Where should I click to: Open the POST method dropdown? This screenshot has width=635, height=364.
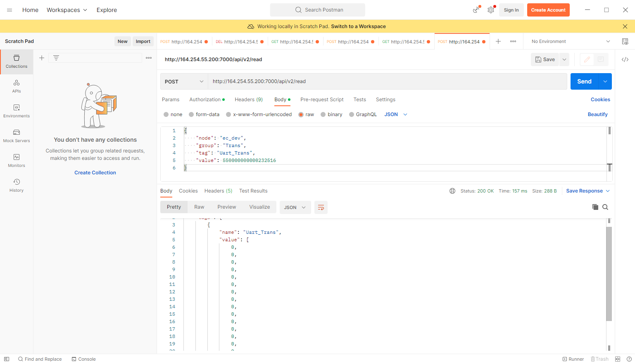point(184,81)
